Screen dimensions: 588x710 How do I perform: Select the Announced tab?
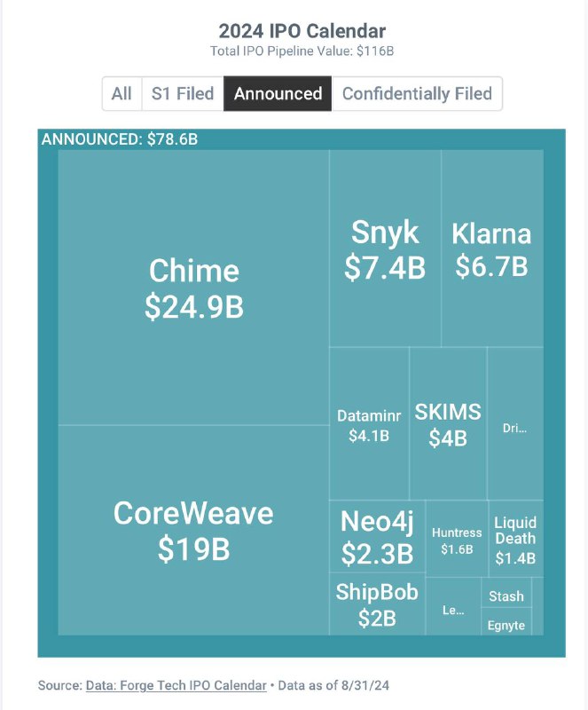[278, 94]
